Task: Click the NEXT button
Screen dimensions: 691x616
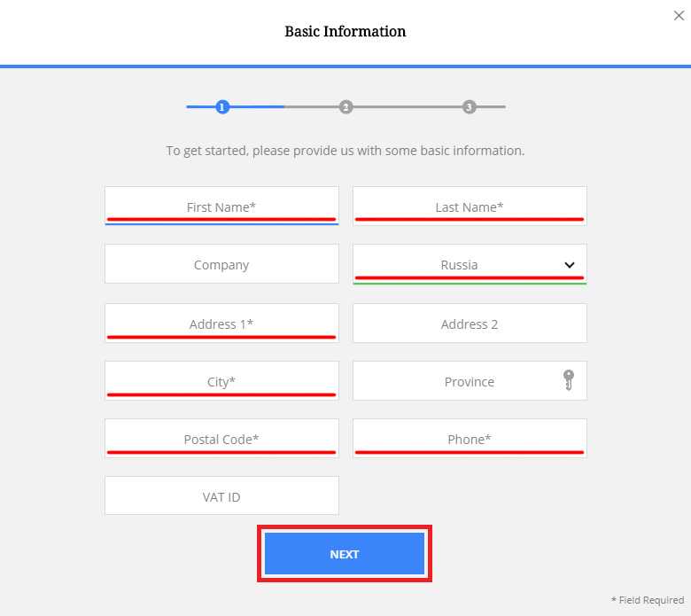Action: 345,554
